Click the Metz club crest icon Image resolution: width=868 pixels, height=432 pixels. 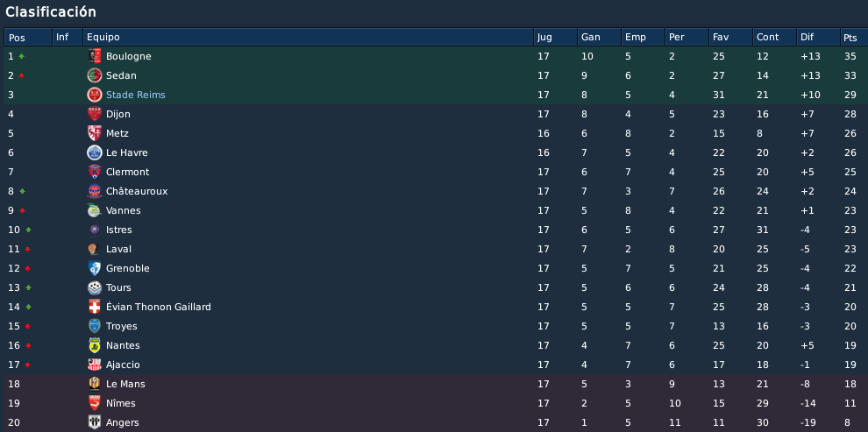click(95, 133)
